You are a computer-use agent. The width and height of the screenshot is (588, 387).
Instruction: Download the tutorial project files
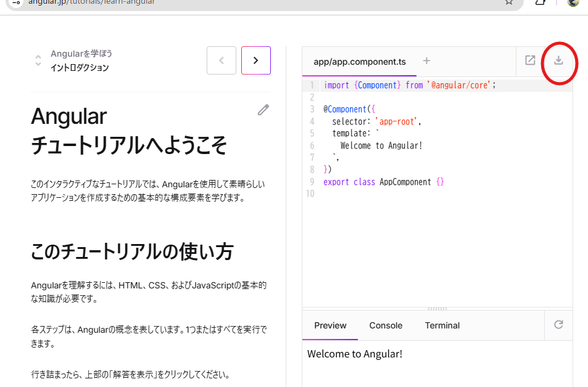click(x=558, y=62)
